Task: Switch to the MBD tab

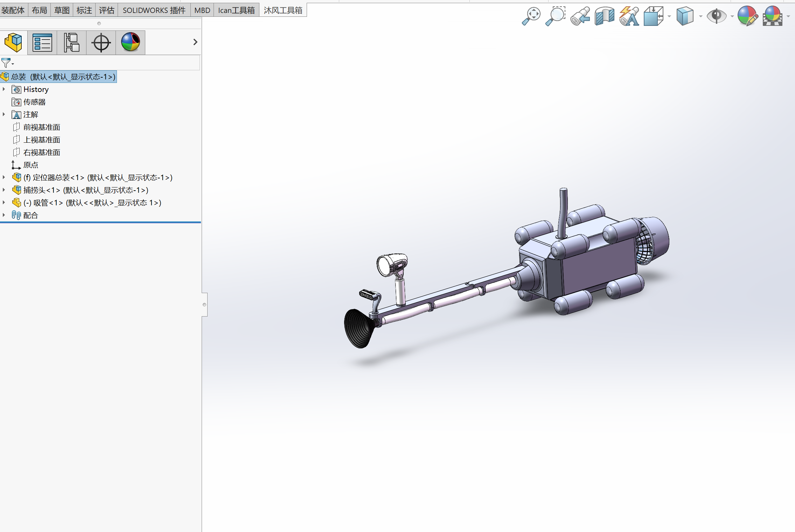Action: coord(202,10)
